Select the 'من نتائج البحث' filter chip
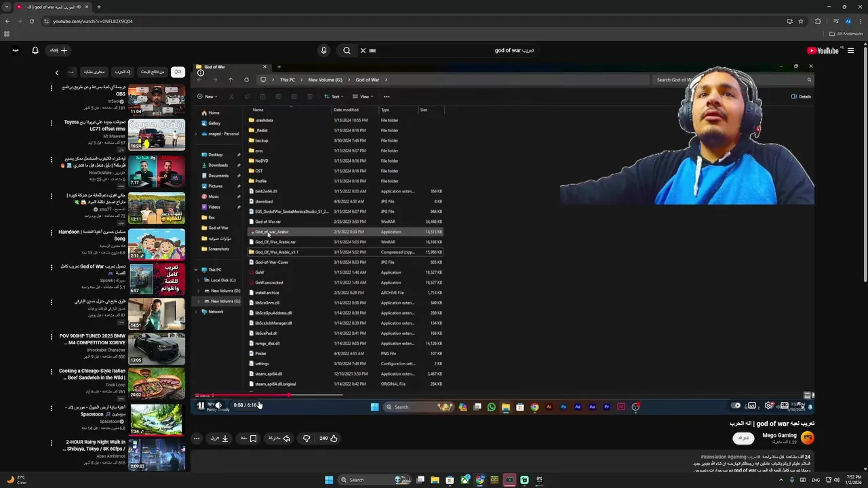Image resolution: width=868 pixels, height=488 pixels. pyautogui.click(x=153, y=72)
